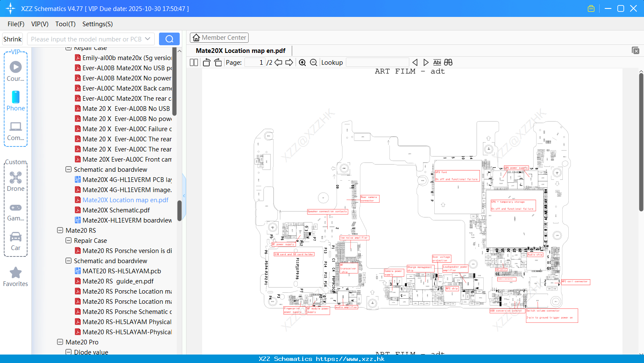The image size is (644, 363).
Task: Click the Shrink button
Action: 13,39
